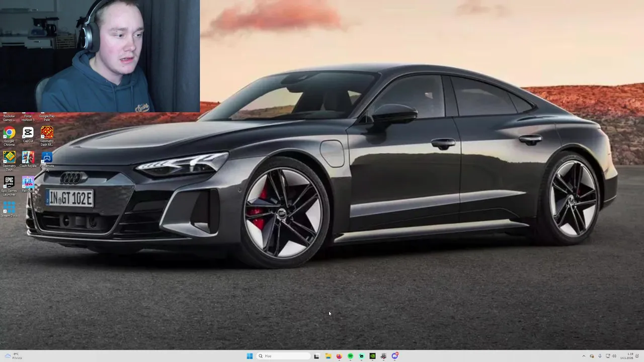Open File Explorer from the taskbar
The height and width of the screenshot is (362, 644).
point(328,356)
